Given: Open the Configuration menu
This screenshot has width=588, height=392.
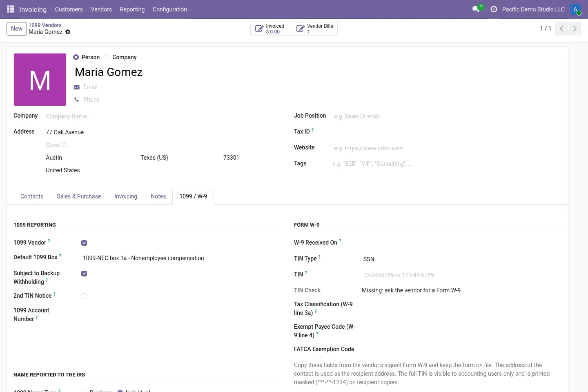Looking at the screenshot, I should point(170,9).
